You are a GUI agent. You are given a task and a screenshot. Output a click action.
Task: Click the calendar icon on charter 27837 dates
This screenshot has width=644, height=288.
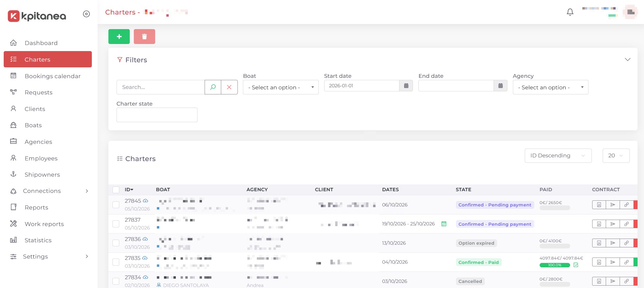(x=444, y=224)
